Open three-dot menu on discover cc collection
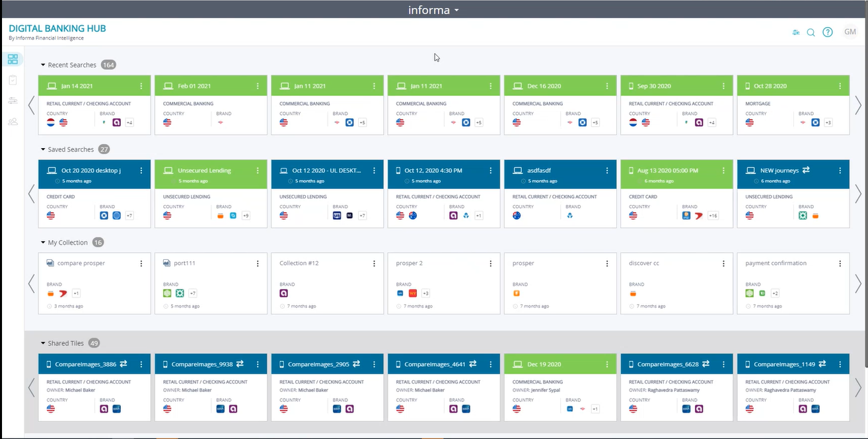Image resolution: width=868 pixels, height=439 pixels. coord(723,263)
